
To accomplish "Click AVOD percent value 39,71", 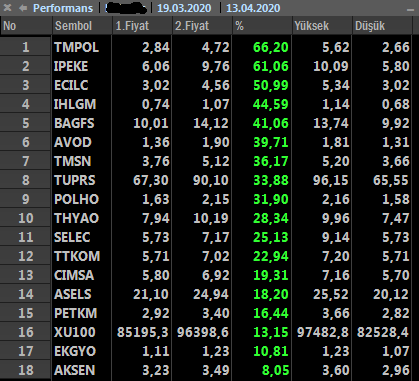I will tap(271, 142).
